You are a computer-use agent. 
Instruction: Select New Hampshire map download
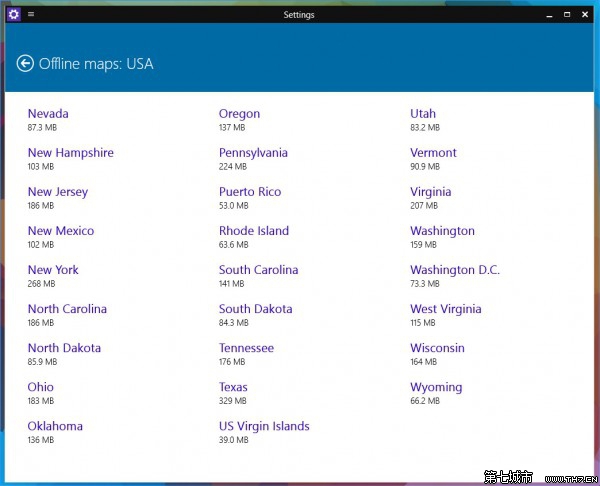point(70,153)
